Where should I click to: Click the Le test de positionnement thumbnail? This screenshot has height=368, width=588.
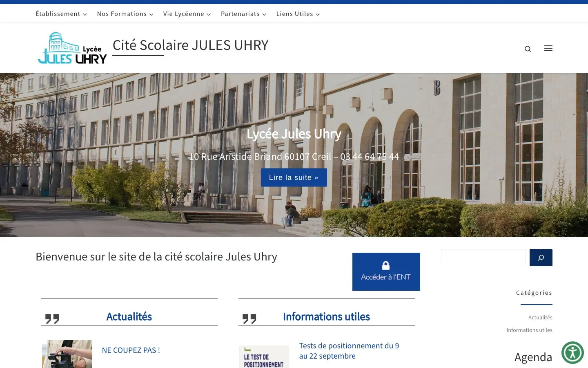pyautogui.click(x=264, y=357)
